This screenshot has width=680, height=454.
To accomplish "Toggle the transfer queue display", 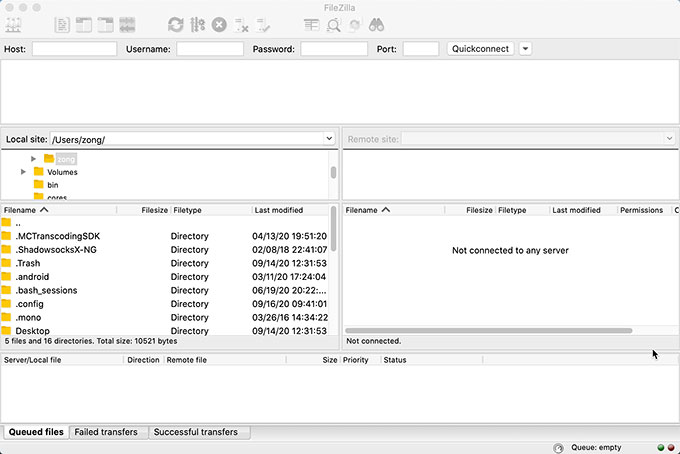I will point(127,25).
